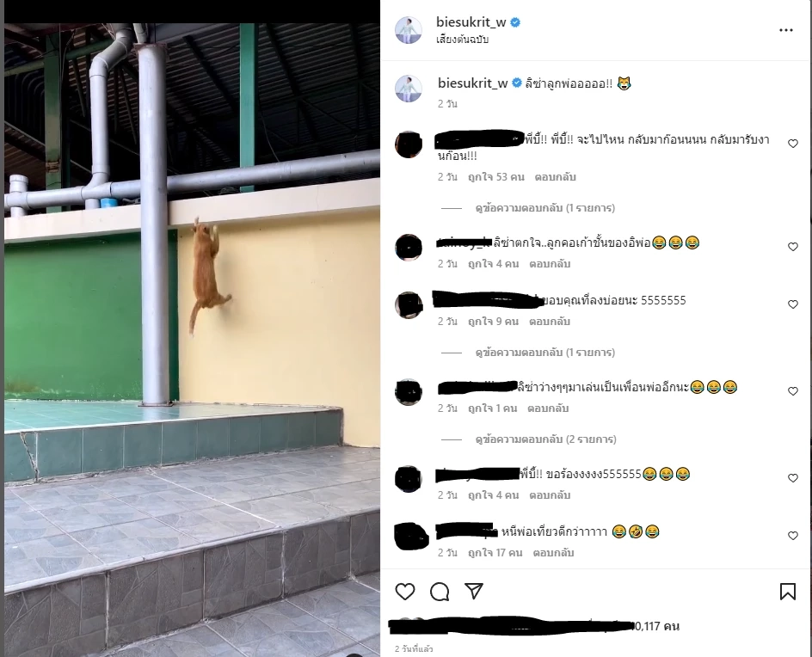The width and height of the screenshot is (812, 657).
Task: Like the comment with 1 like
Action: tap(793, 391)
